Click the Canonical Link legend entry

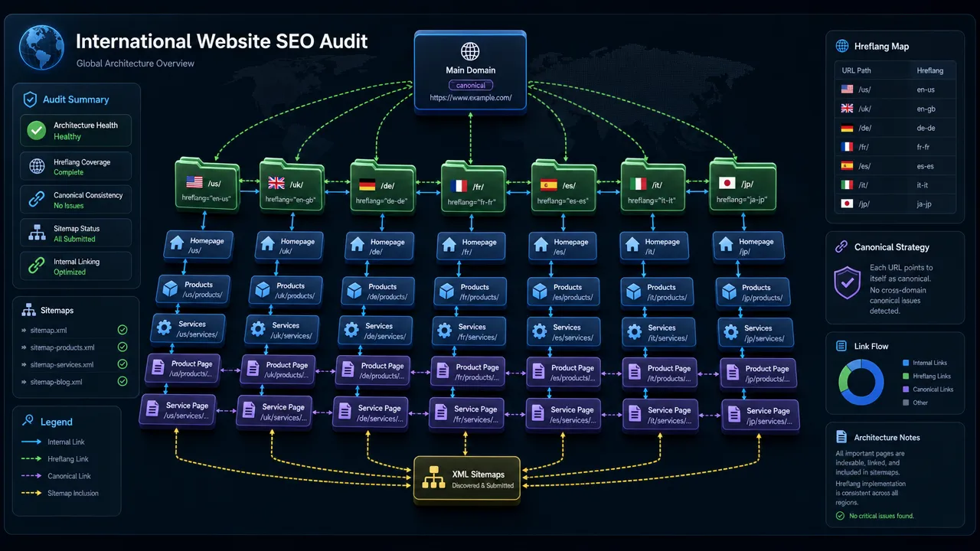(57, 476)
